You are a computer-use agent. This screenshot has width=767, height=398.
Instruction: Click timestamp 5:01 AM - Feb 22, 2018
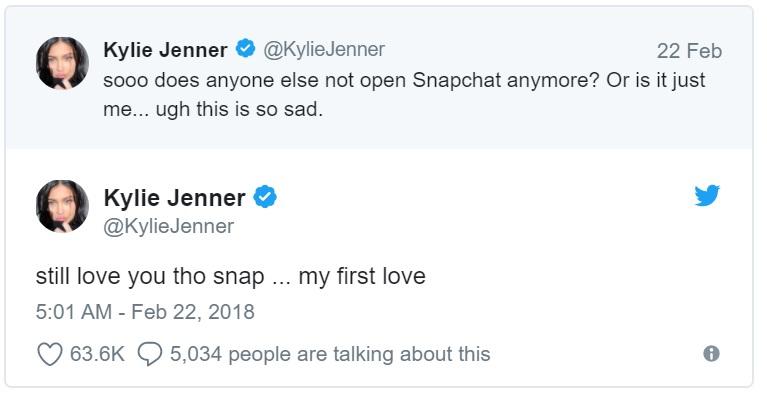[x=145, y=312]
